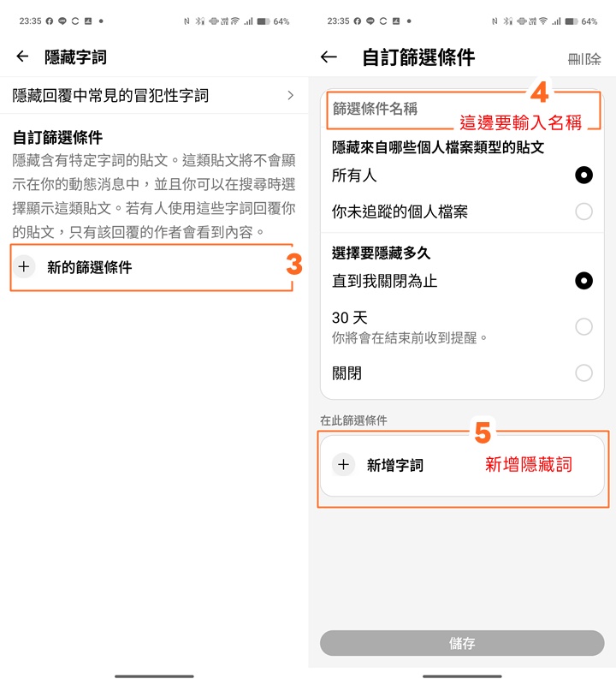The height and width of the screenshot is (685, 616).
Task: Tap the Wi-Fi icon in the left status bar
Action: 235,21
